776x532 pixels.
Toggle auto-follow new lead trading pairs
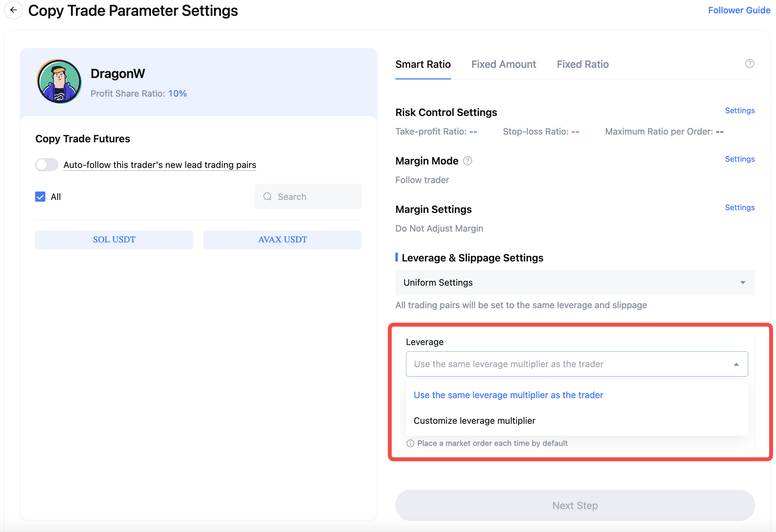click(x=46, y=164)
